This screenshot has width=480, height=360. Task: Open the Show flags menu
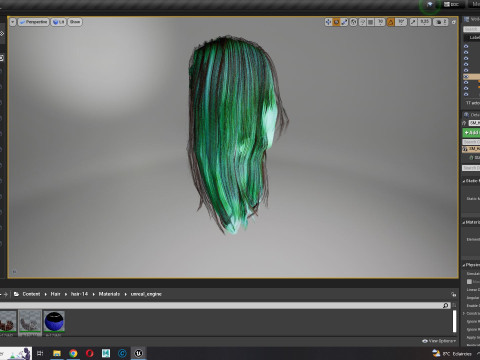click(x=75, y=22)
